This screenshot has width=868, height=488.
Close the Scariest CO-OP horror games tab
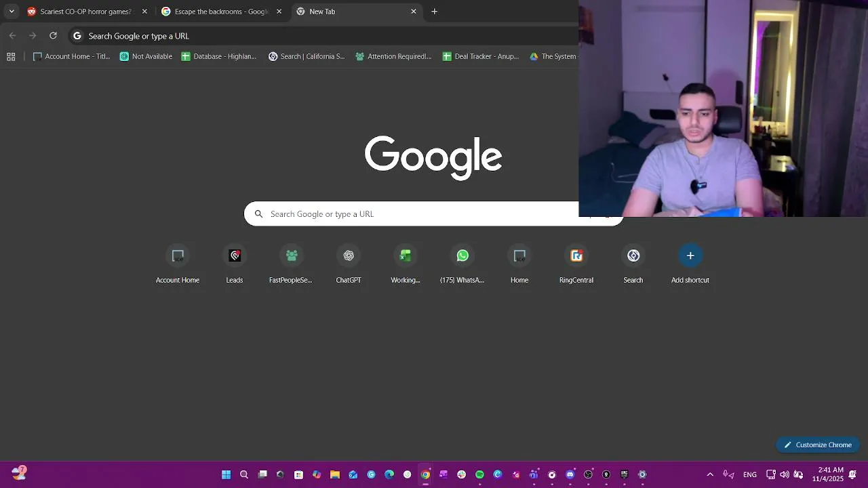144,12
